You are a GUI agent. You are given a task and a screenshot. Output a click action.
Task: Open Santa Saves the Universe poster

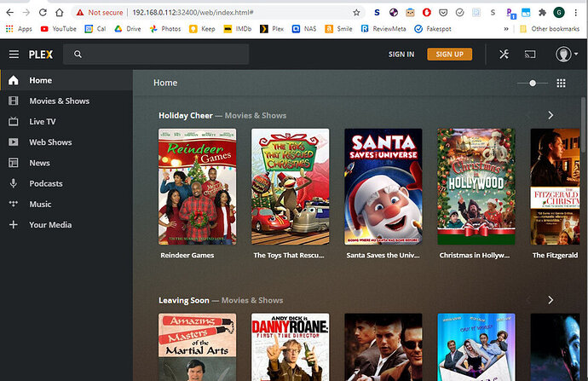click(383, 187)
